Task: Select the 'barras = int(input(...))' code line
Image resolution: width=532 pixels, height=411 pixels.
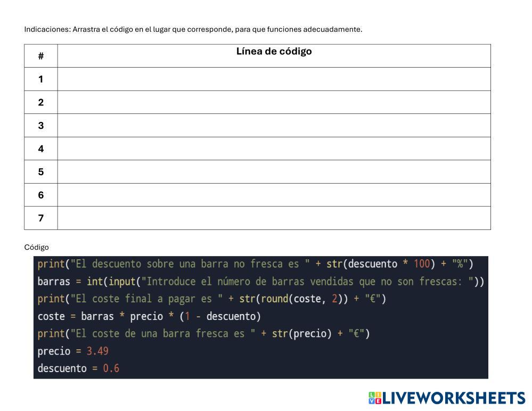Action: tap(260, 282)
